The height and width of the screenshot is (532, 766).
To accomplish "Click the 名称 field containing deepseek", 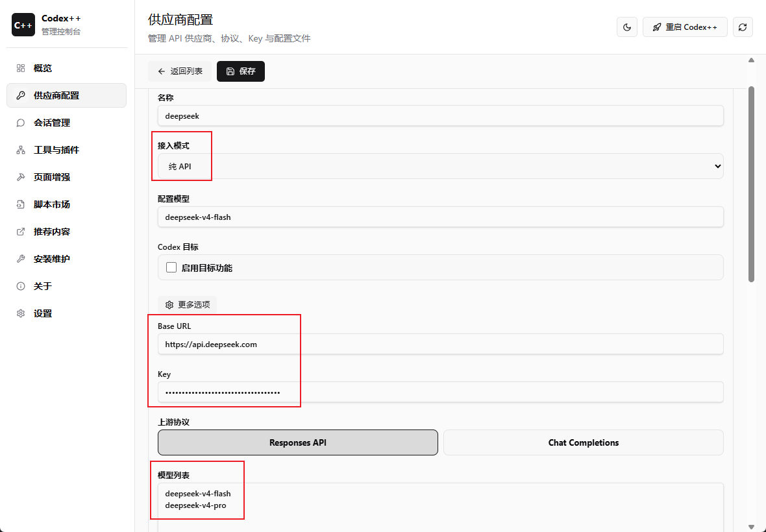I will tap(440, 116).
